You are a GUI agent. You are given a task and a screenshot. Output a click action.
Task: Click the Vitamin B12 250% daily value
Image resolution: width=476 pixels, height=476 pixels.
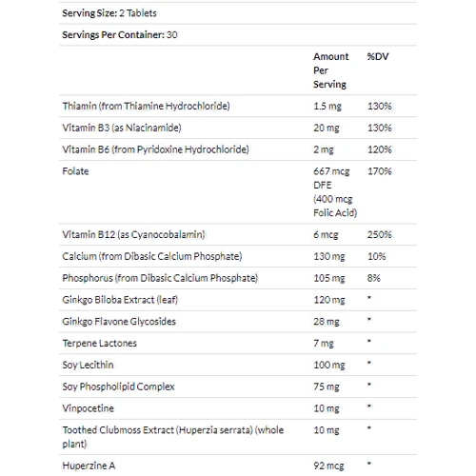[379, 234]
